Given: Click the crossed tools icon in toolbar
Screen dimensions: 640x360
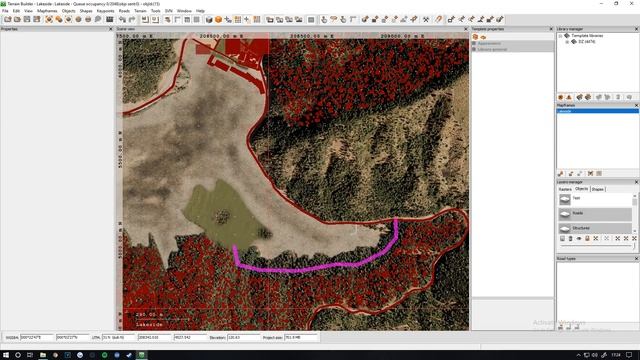Looking at the screenshot, I should click(426, 19).
